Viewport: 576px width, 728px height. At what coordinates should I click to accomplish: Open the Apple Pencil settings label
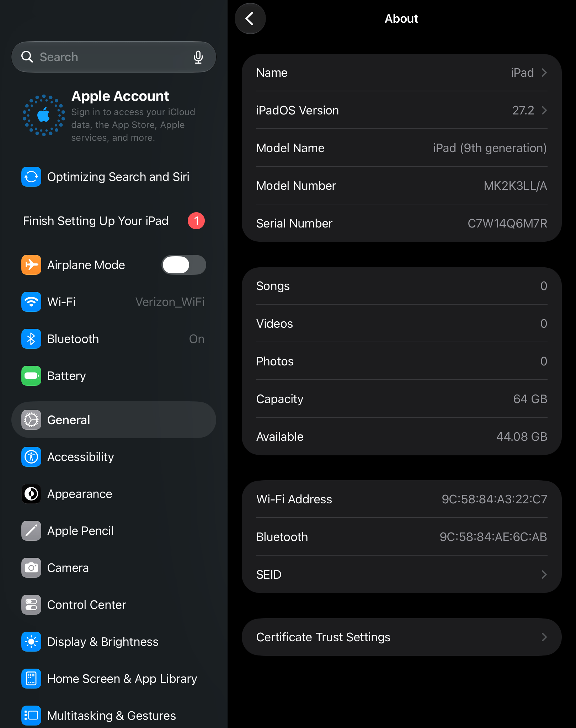80,531
